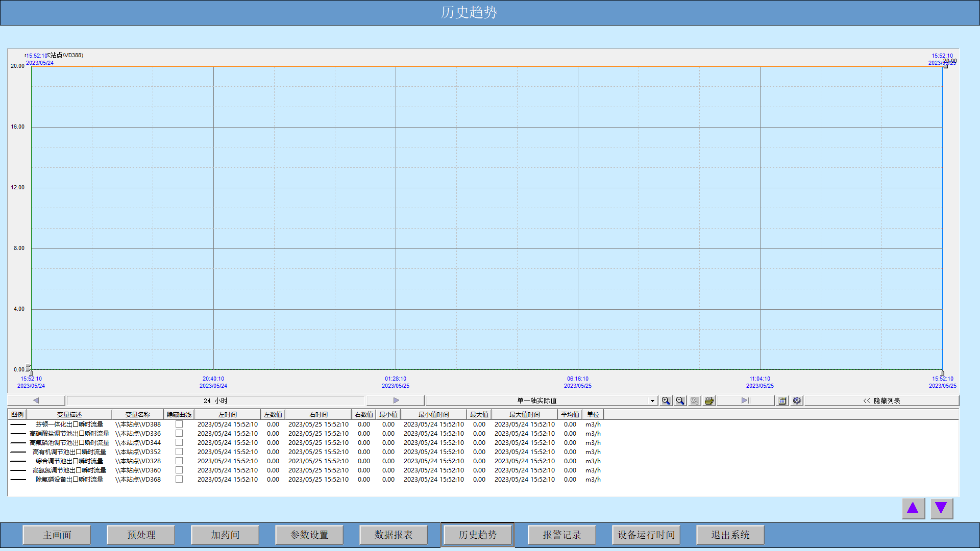The height and width of the screenshot is (551, 980).
Task: Toggle hide curve for VD352 row
Action: [179, 452]
